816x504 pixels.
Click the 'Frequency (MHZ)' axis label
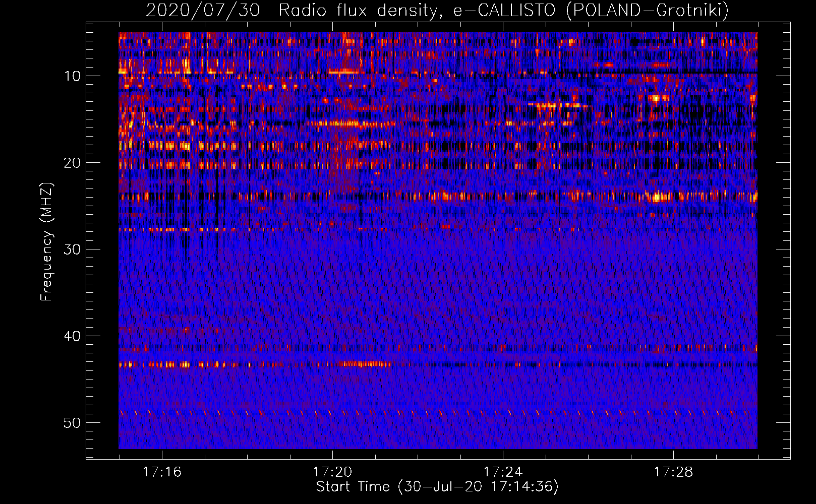coord(46,242)
